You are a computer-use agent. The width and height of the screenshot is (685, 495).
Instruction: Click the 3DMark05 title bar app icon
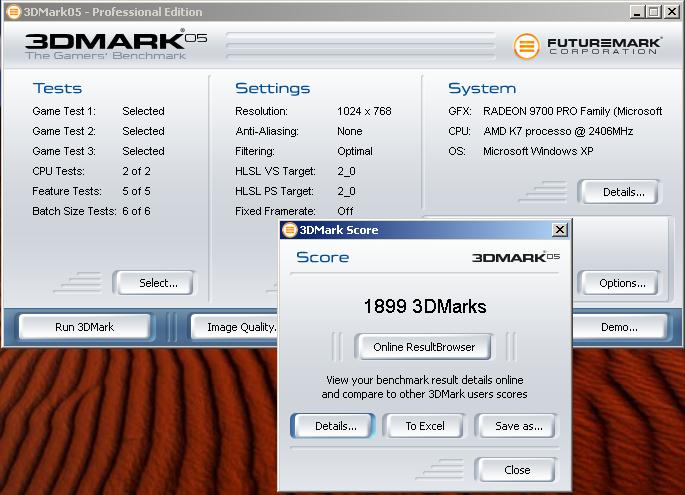coord(14,12)
